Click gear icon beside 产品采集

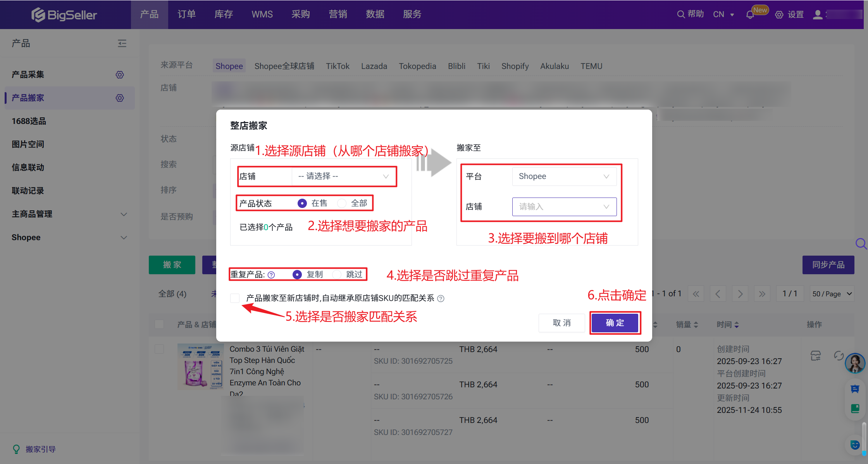point(120,74)
